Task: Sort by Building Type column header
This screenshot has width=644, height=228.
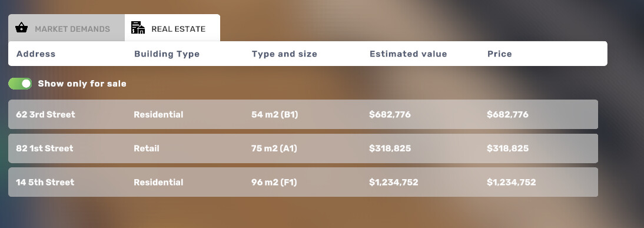Action: click(167, 54)
